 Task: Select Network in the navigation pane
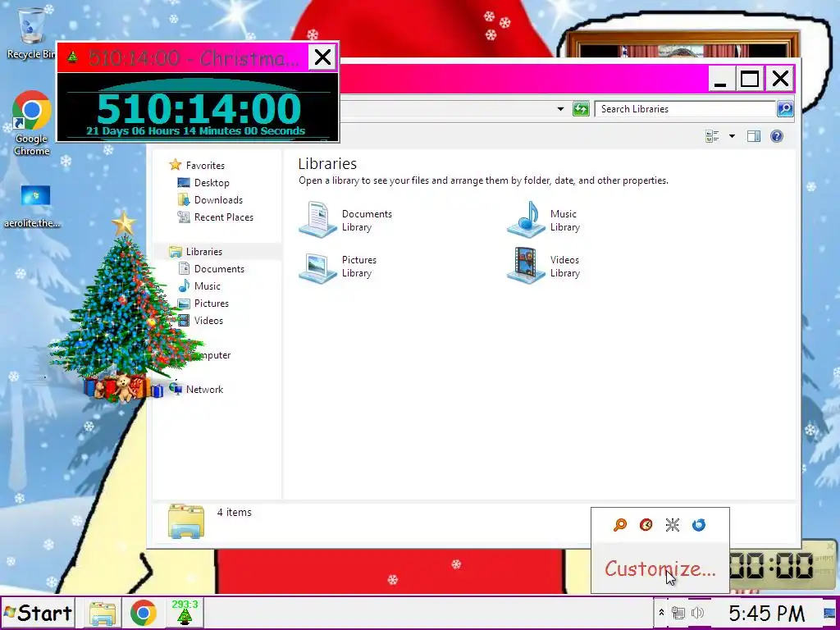204,390
